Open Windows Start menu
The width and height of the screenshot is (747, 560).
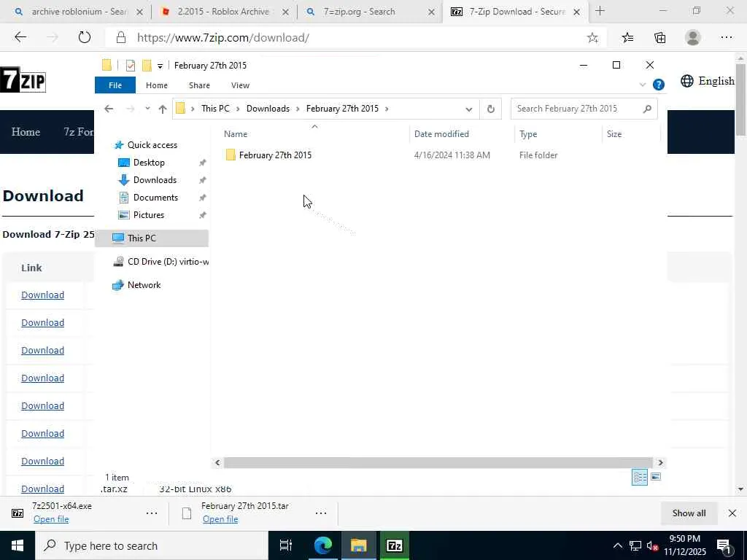point(18,545)
